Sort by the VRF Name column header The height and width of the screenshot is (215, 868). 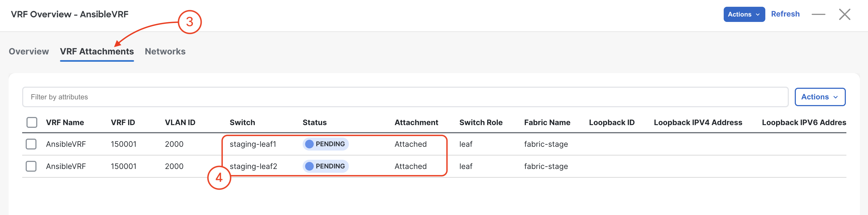click(65, 122)
